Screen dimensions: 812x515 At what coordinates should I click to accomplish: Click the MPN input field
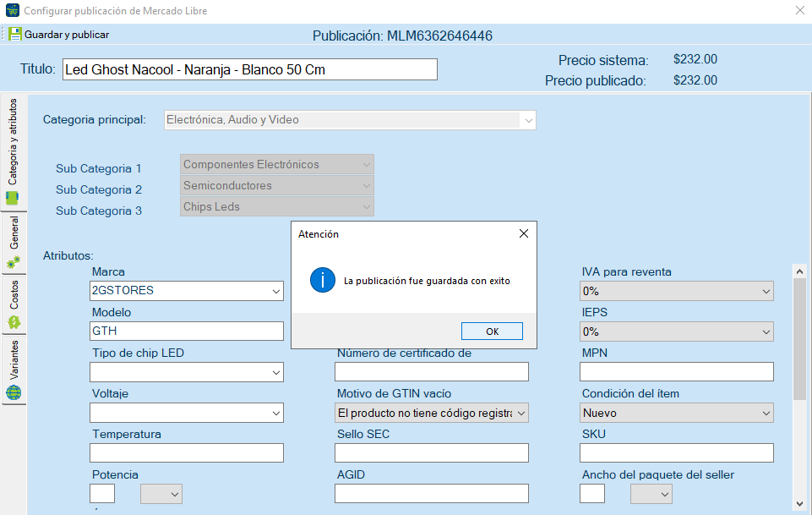point(676,371)
